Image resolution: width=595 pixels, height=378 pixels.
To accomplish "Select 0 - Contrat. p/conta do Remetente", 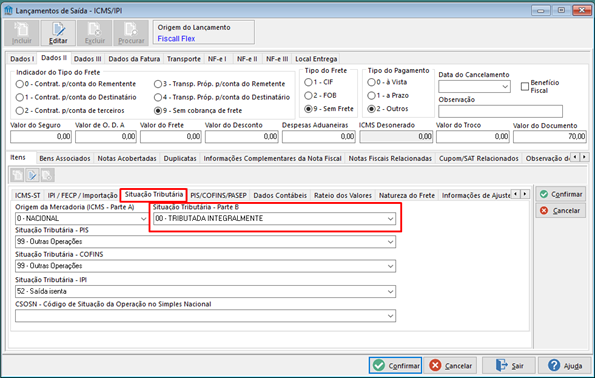I will point(19,84).
